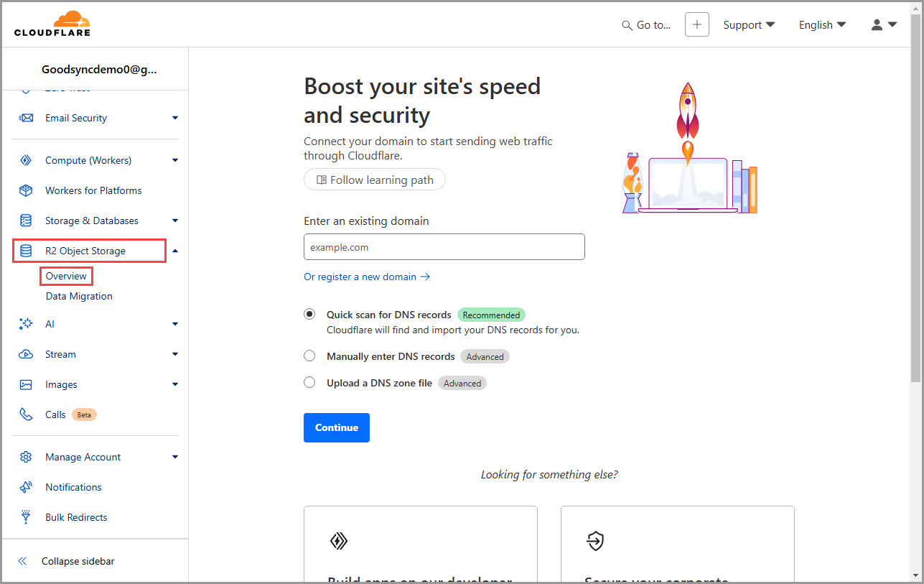The image size is (924, 584).
Task: Expand Storage & Databases arrow
Action: [175, 221]
